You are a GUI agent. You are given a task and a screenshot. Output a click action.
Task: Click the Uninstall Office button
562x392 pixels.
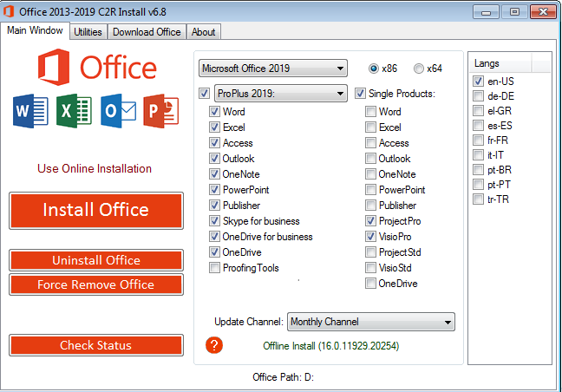pyautogui.click(x=96, y=260)
